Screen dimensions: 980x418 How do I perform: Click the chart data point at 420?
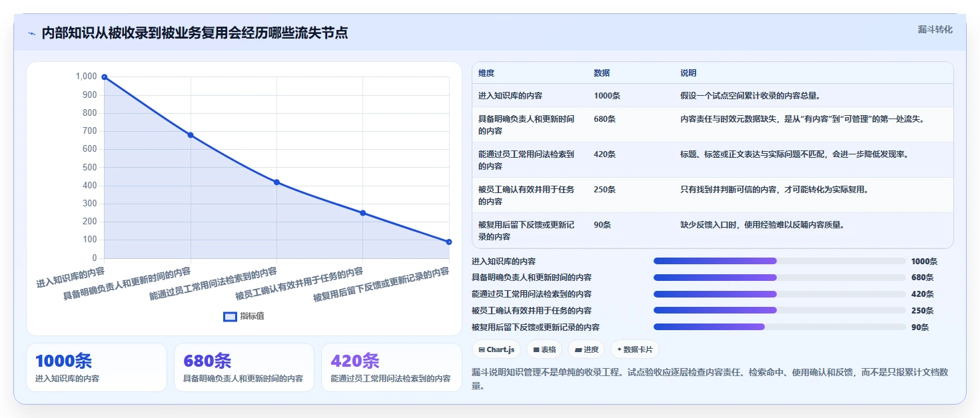tap(276, 182)
